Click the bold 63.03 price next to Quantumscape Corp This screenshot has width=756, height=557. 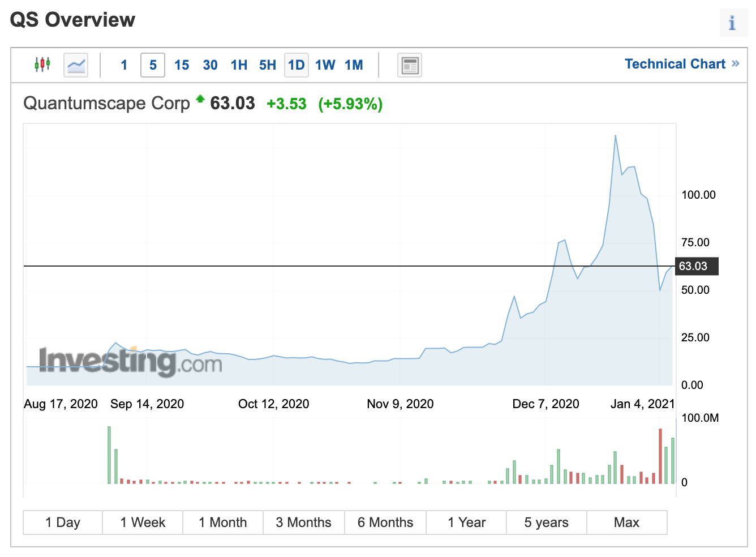click(x=233, y=104)
